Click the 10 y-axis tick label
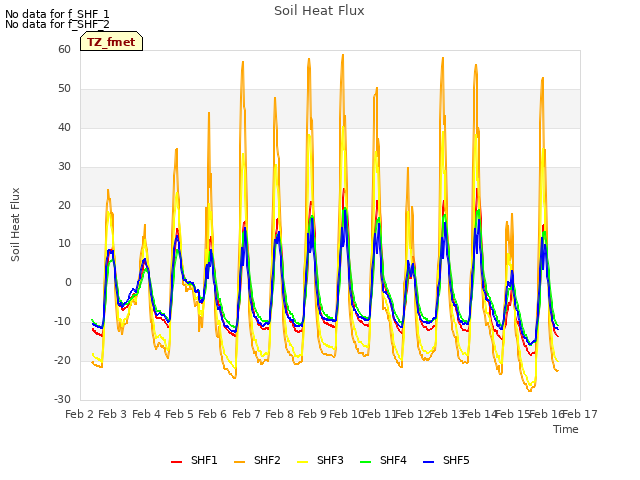This screenshot has height=480, width=640. (x=64, y=244)
